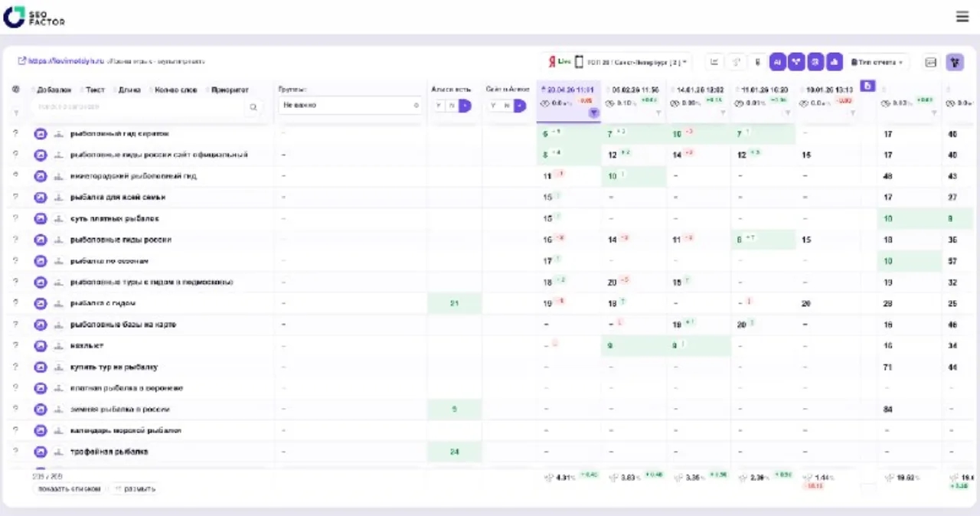Open the funnel filter under the 14.01.26 column
Image resolution: width=980 pixels, height=516 pixels.
723,113
